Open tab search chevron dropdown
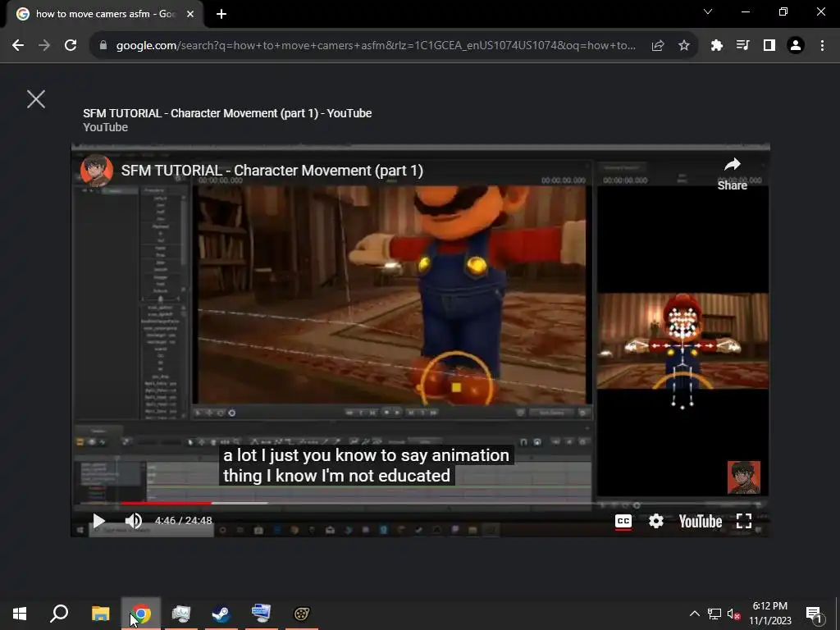840x630 pixels. 708,11
